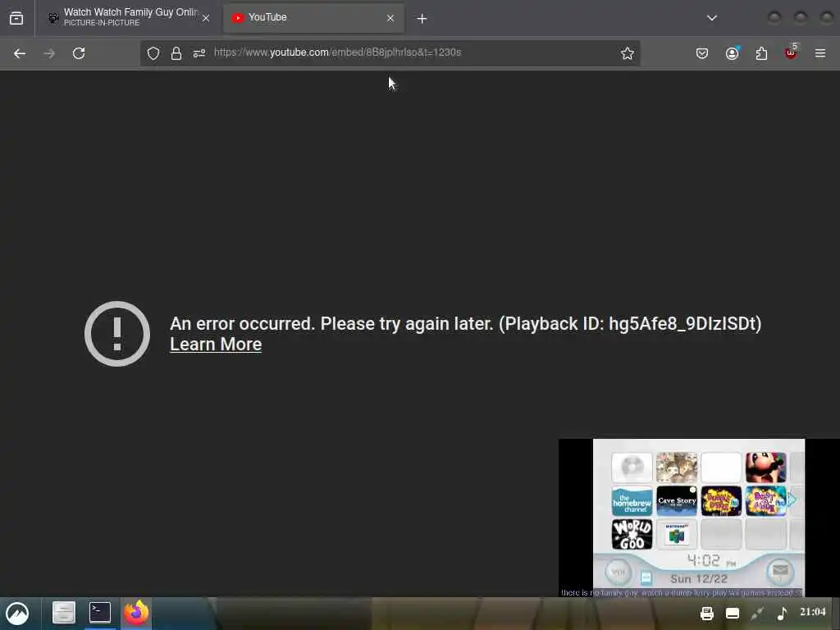Switch to Firefox in the taskbar
This screenshot has width=840, height=630.
pos(137,613)
